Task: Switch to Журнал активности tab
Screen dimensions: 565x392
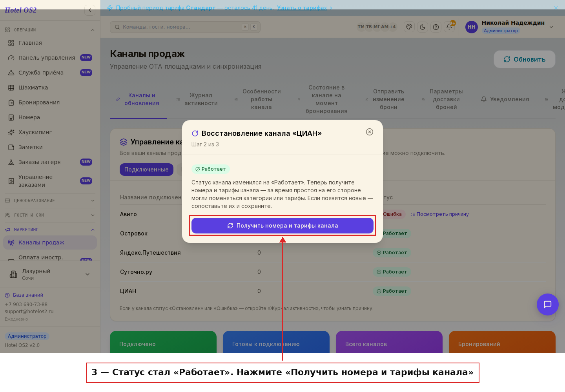Action: tap(197, 99)
